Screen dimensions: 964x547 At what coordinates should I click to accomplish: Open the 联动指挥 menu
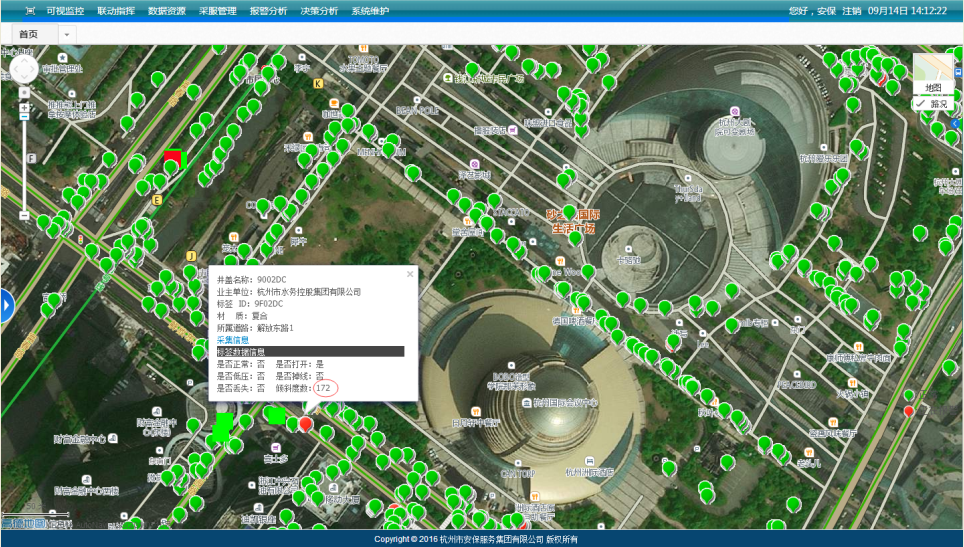coord(116,11)
